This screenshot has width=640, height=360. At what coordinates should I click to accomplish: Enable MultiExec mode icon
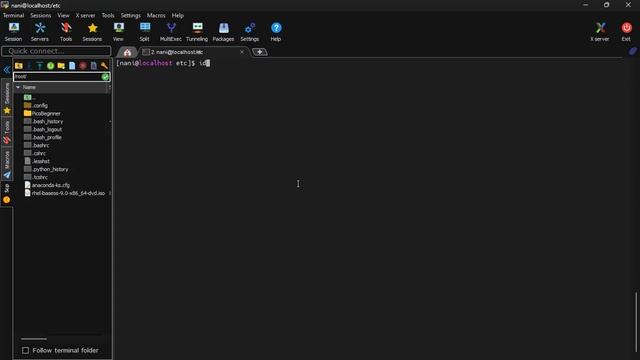click(x=171, y=31)
